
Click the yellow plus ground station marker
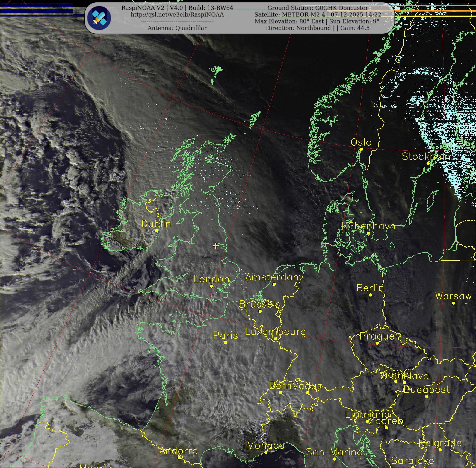tap(215, 245)
